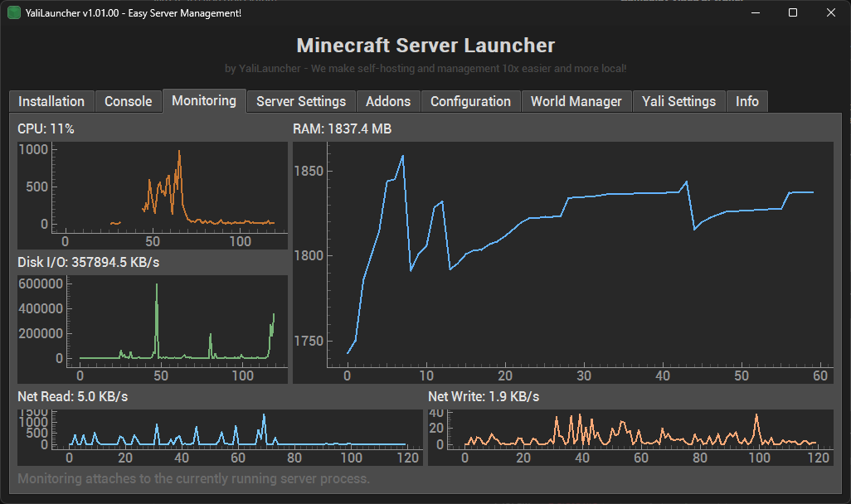Click the Net Write: 1.9 KB/s label
The height and width of the screenshot is (504, 851).
point(484,396)
